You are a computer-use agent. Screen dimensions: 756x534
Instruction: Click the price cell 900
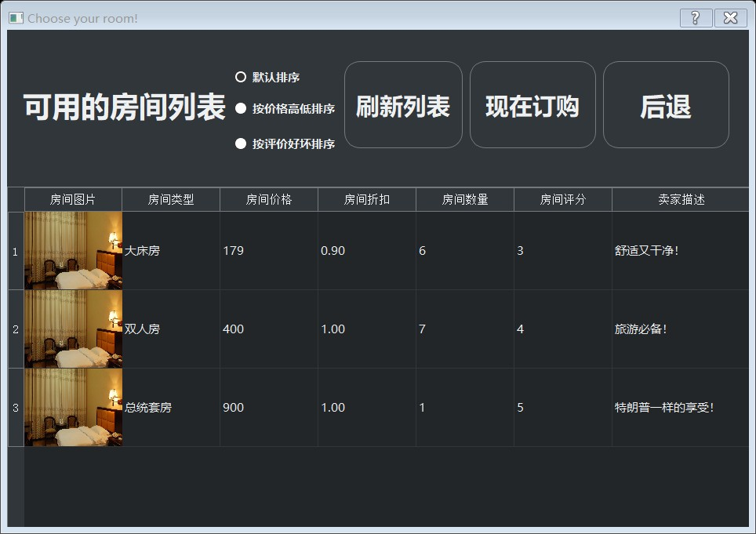[x=269, y=408]
